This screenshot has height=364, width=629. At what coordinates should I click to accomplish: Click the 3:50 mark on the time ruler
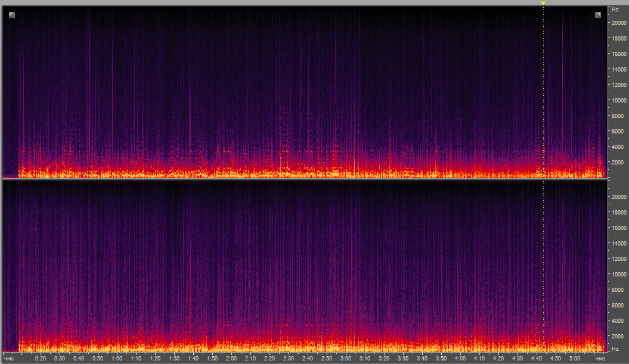click(441, 359)
